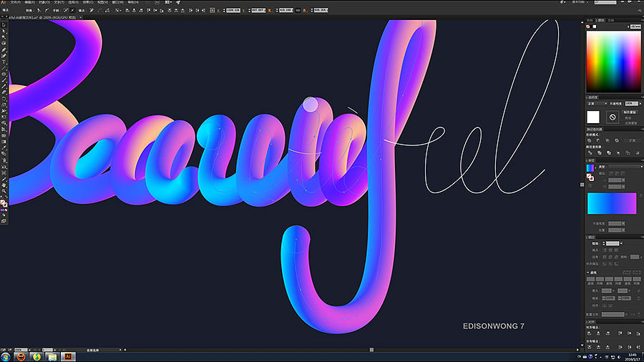Screen dimensions: 644x362
Task: Click the opacity value field in Transparency
Action: tap(631, 104)
